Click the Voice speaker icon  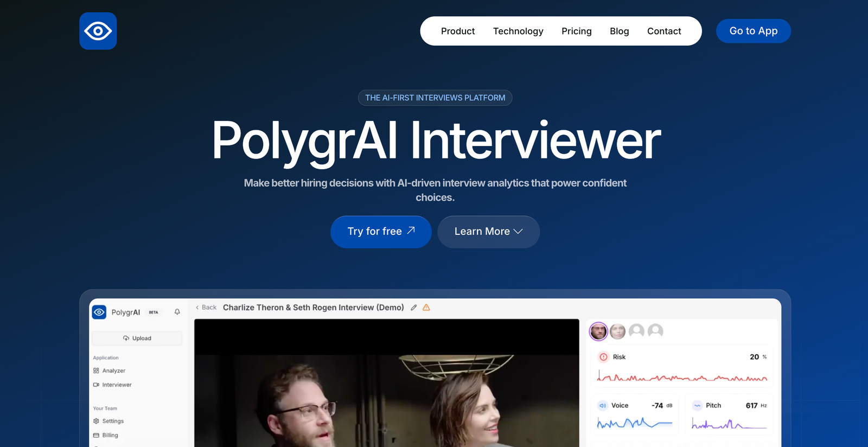602,405
